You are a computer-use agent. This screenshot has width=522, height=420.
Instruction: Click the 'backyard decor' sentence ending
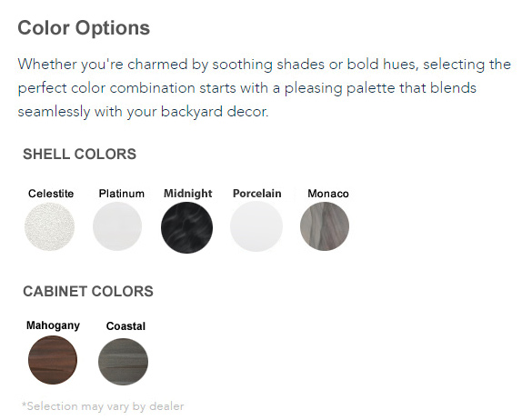(215, 112)
